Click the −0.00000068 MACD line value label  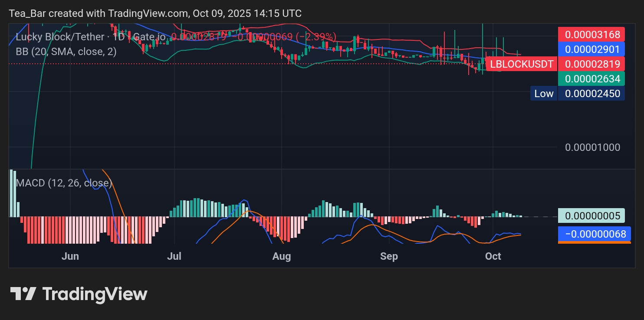coord(594,234)
